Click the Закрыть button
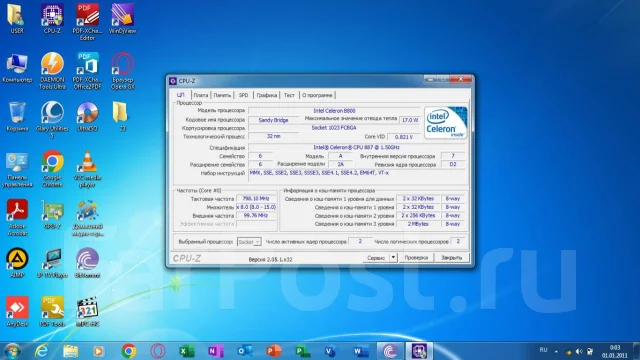640x360 pixels. [451, 258]
